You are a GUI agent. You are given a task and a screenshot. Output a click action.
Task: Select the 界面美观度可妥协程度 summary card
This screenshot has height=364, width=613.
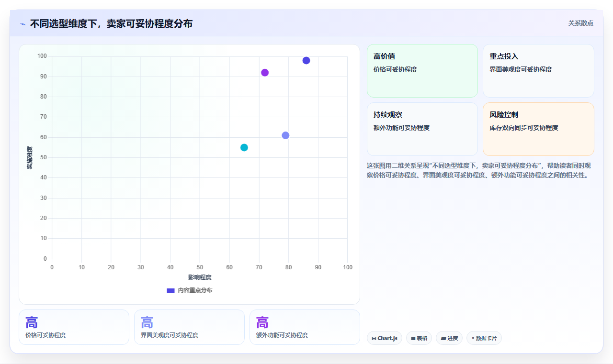click(189, 327)
